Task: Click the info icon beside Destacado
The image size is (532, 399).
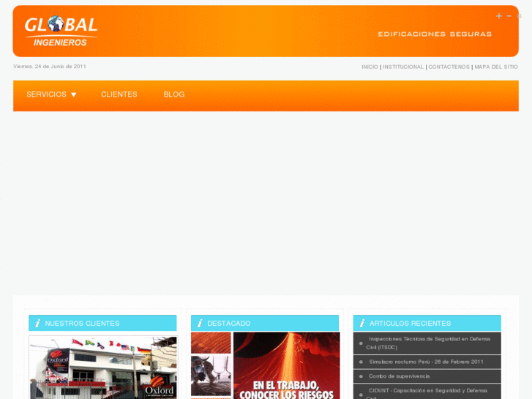Action: pos(200,324)
